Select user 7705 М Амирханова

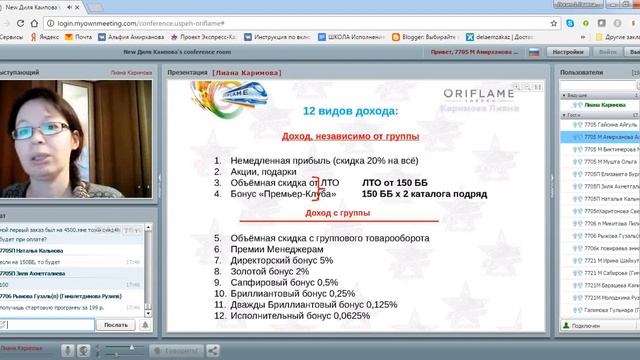600,137
